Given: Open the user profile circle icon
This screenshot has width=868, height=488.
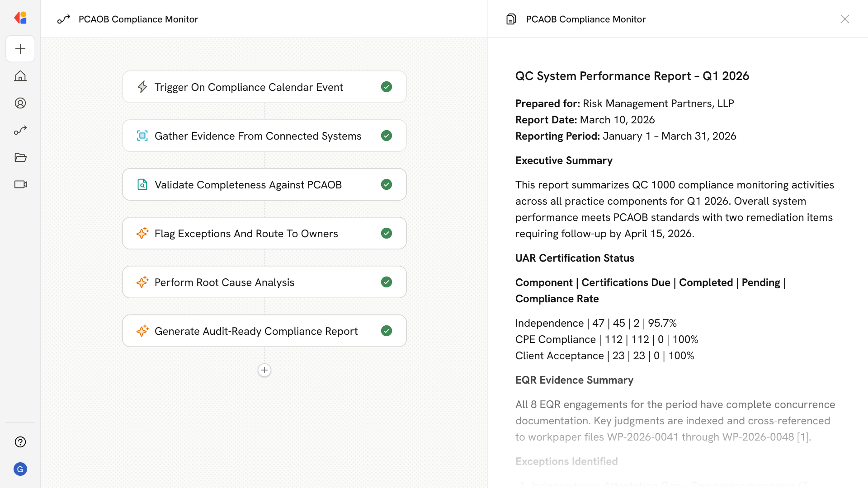Looking at the screenshot, I should coord(20,103).
